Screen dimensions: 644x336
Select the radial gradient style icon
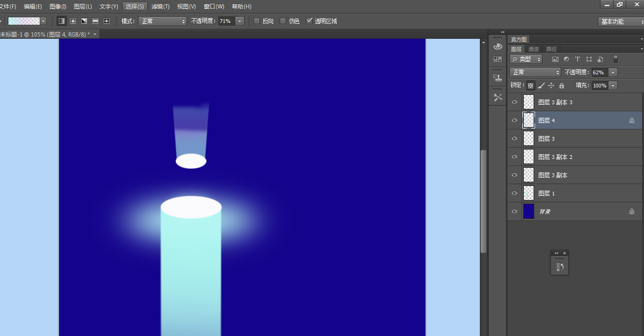pos(73,21)
